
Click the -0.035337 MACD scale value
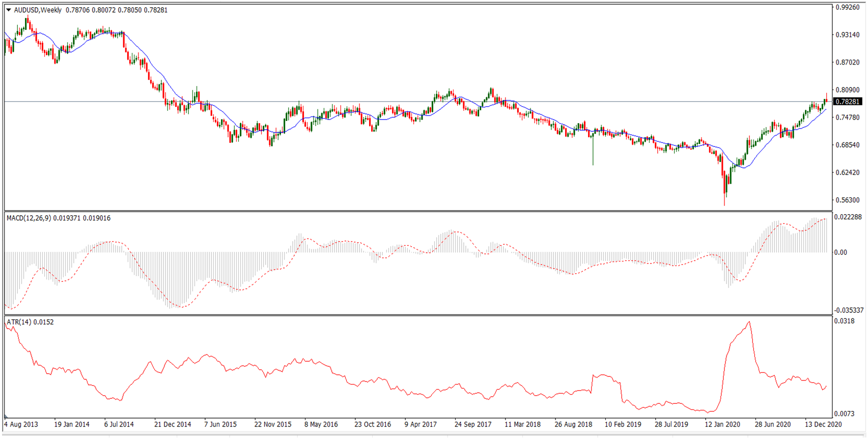pyautogui.click(x=849, y=310)
